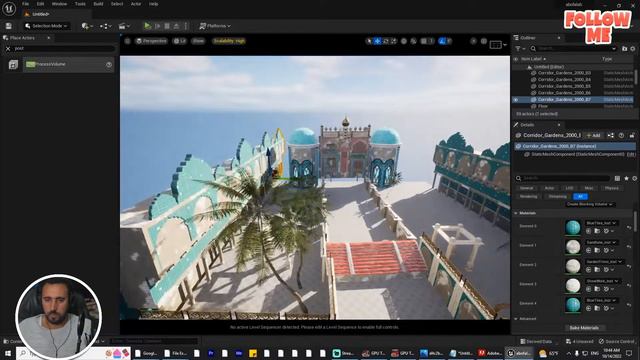Screen dimensions: 640x360
Task: Open the Perspective view mode dropdown
Action: (151, 41)
